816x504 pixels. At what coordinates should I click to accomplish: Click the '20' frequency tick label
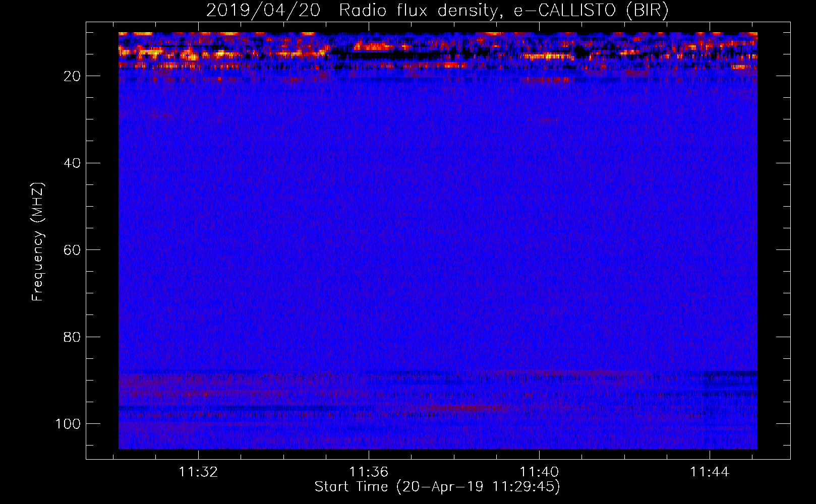72,76
